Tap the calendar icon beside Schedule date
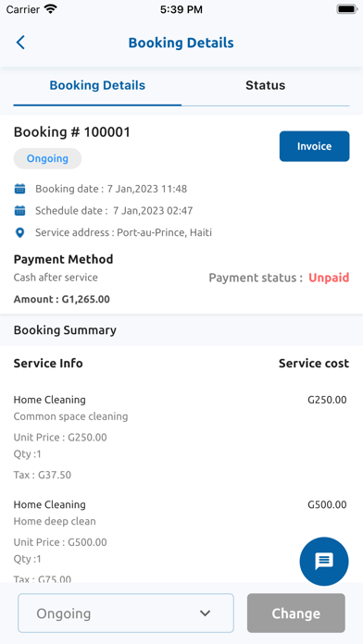 tap(19, 211)
